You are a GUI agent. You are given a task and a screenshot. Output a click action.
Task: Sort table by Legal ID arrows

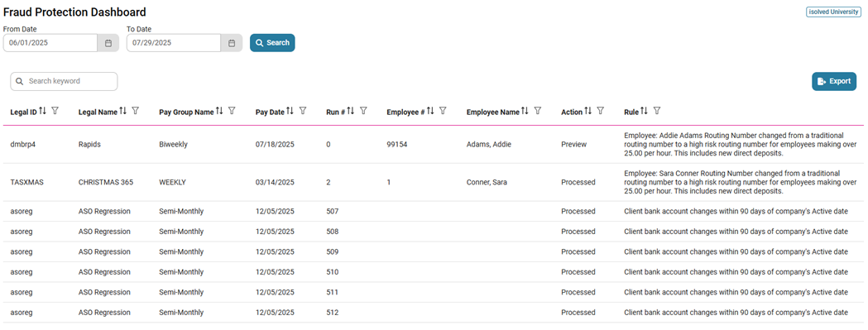(43, 112)
